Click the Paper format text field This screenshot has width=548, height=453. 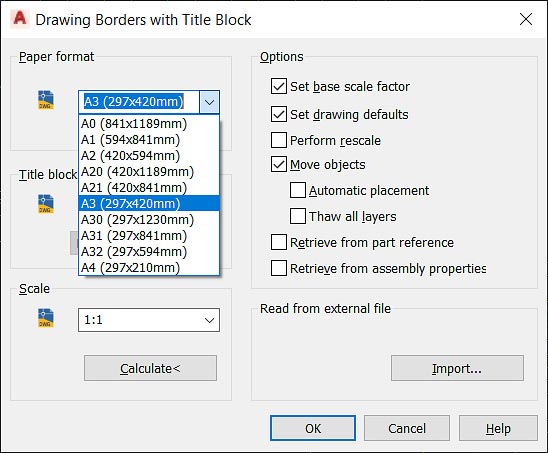(x=139, y=102)
